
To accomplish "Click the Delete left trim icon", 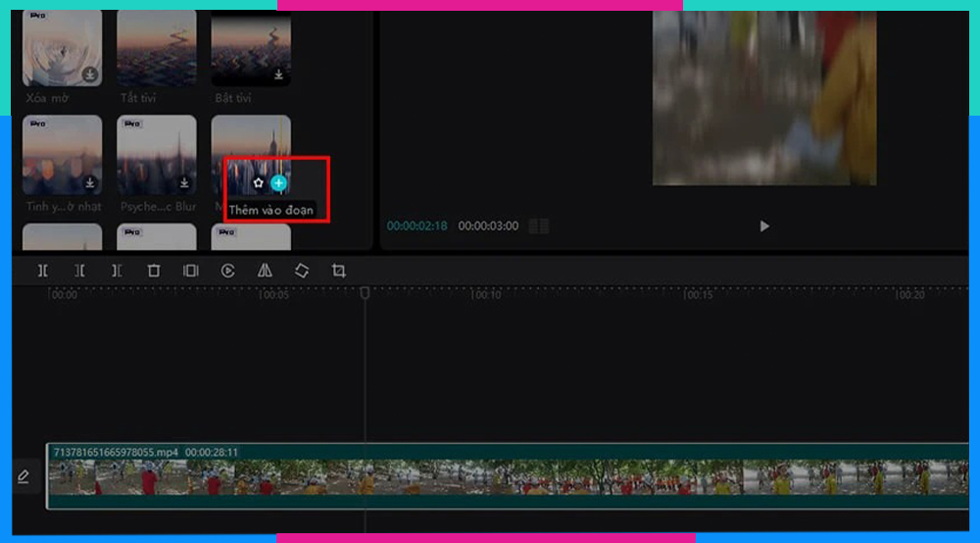I will (x=79, y=271).
